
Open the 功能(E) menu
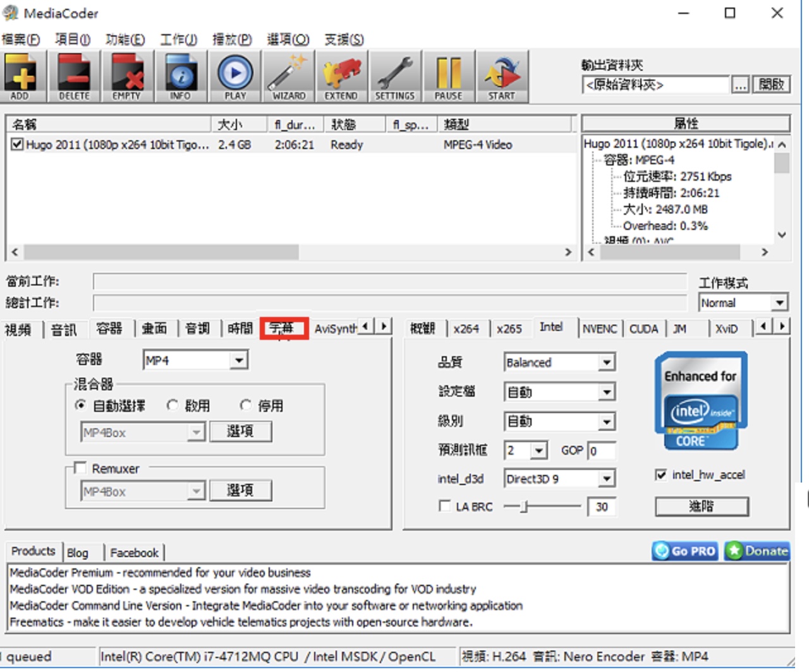point(125,40)
